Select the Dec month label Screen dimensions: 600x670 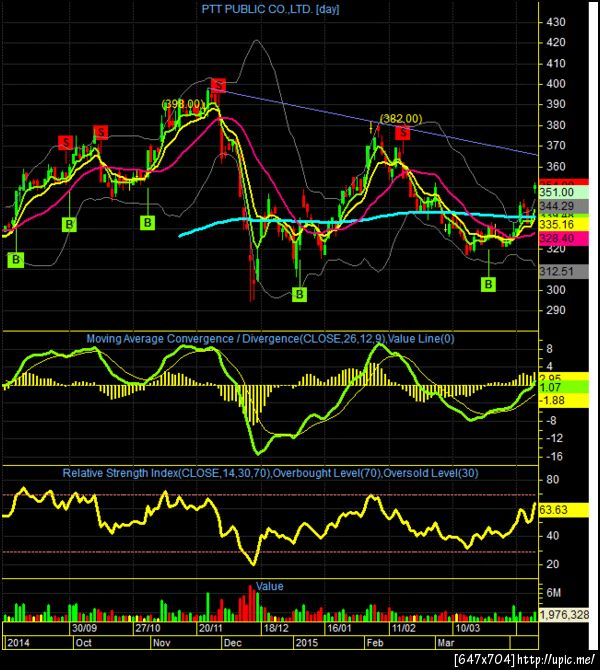click(x=233, y=643)
